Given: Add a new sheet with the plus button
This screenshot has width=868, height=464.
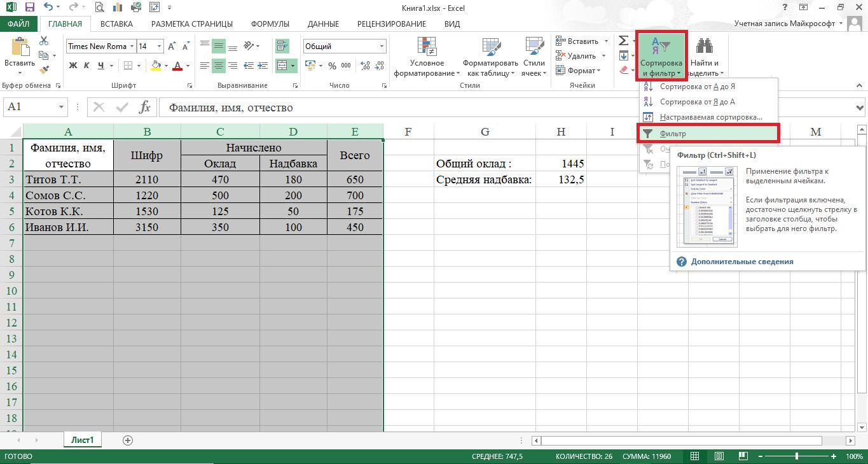Looking at the screenshot, I should pyautogui.click(x=128, y=440).
